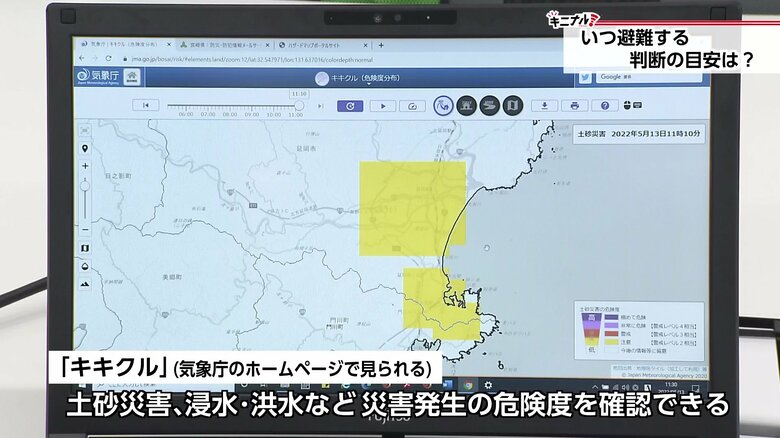Image resolution: width=780 pixels, height=438 pixels.
Task: Click the browser back arrow
Action: [82, 59]
